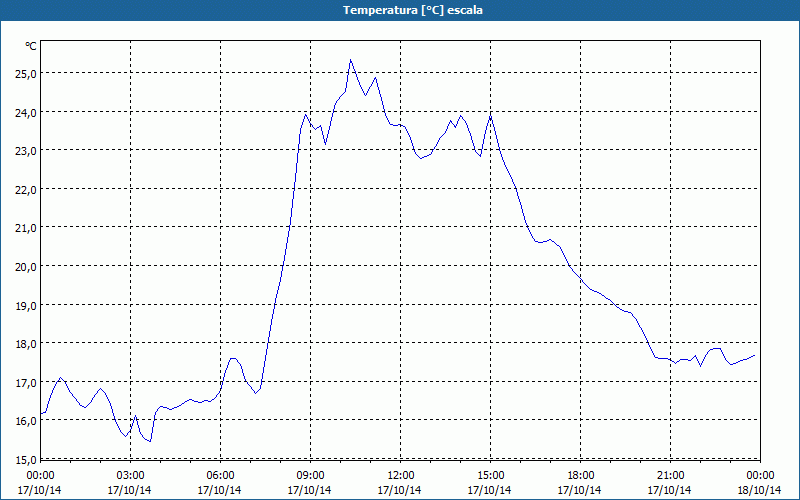The width and height of the screenshot is (800, 500).
Task: Click the 18/10/14 date label
Action: click(759, 490)
